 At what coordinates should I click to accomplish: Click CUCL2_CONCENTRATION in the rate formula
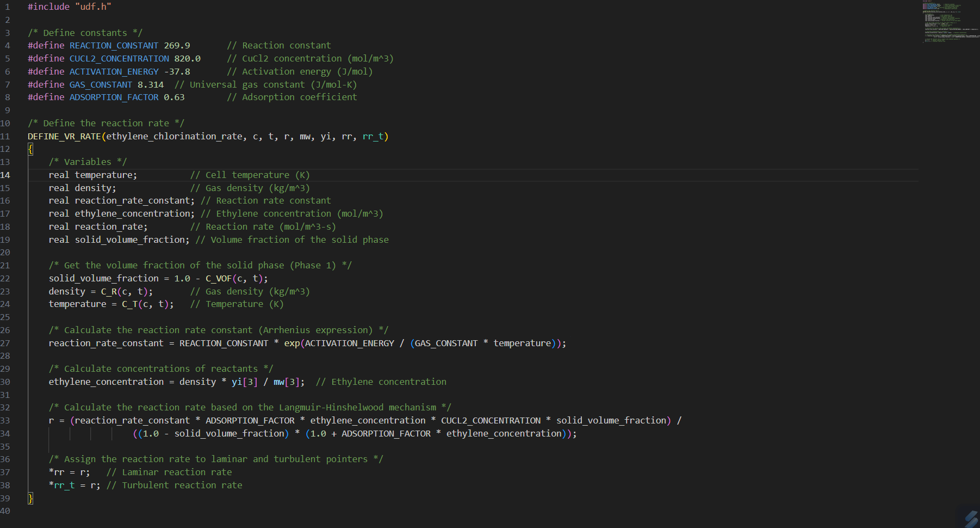click(491, 420)
